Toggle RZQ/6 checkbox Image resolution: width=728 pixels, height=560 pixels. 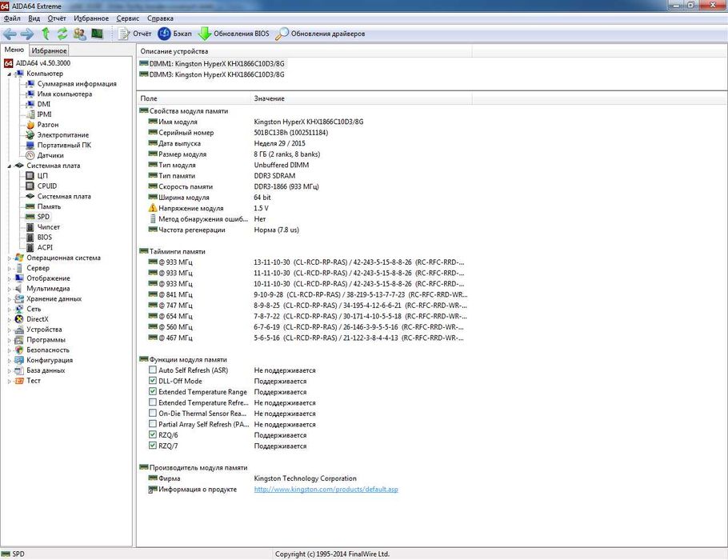pos(152,434)
